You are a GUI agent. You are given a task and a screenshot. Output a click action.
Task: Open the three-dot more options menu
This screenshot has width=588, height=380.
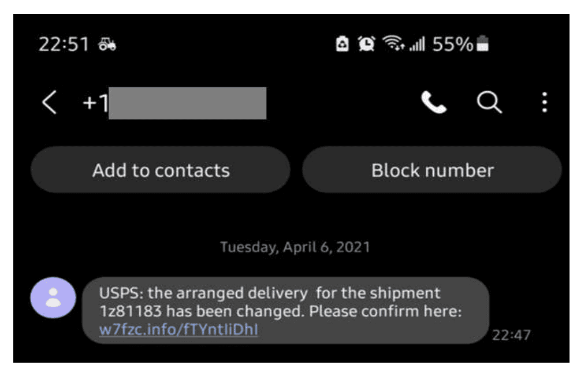tap(544, 103)
